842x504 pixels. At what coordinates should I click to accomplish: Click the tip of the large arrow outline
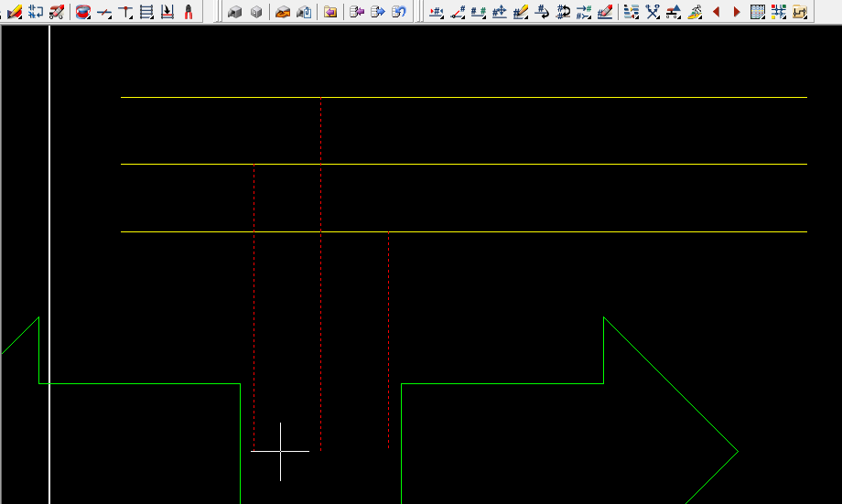[737, 450]
